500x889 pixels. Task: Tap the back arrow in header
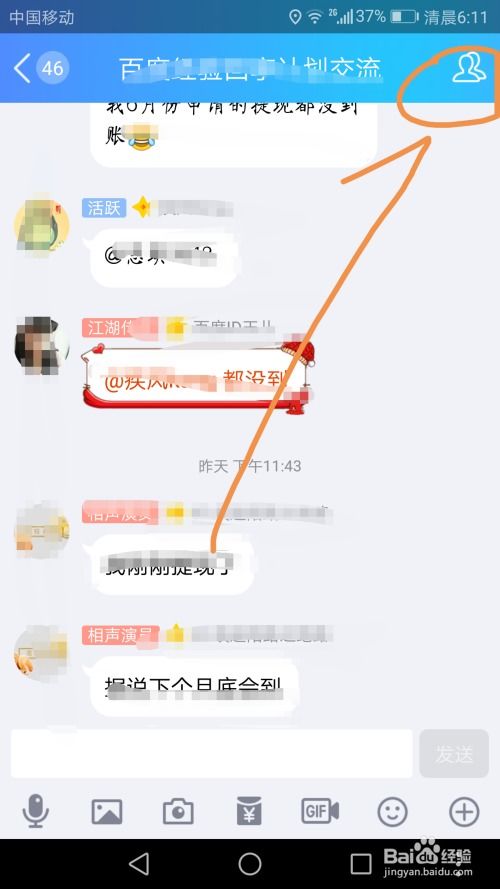tap(22, 69)
